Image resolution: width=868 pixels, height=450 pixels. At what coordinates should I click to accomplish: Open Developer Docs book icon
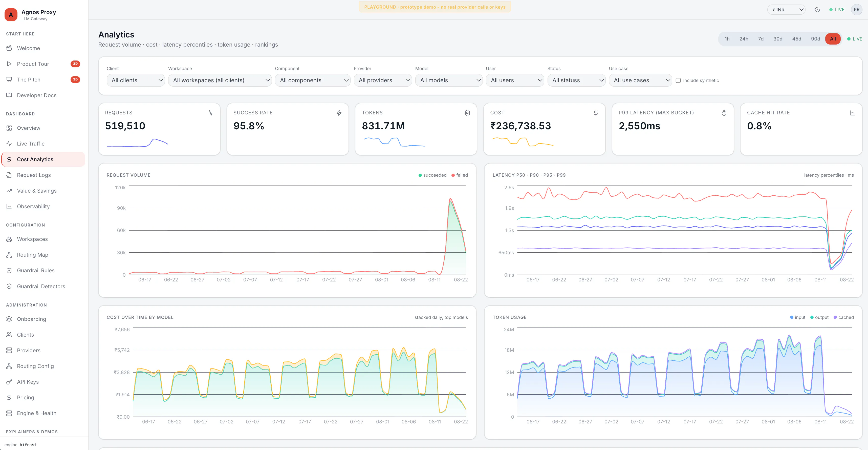point(9,95)
